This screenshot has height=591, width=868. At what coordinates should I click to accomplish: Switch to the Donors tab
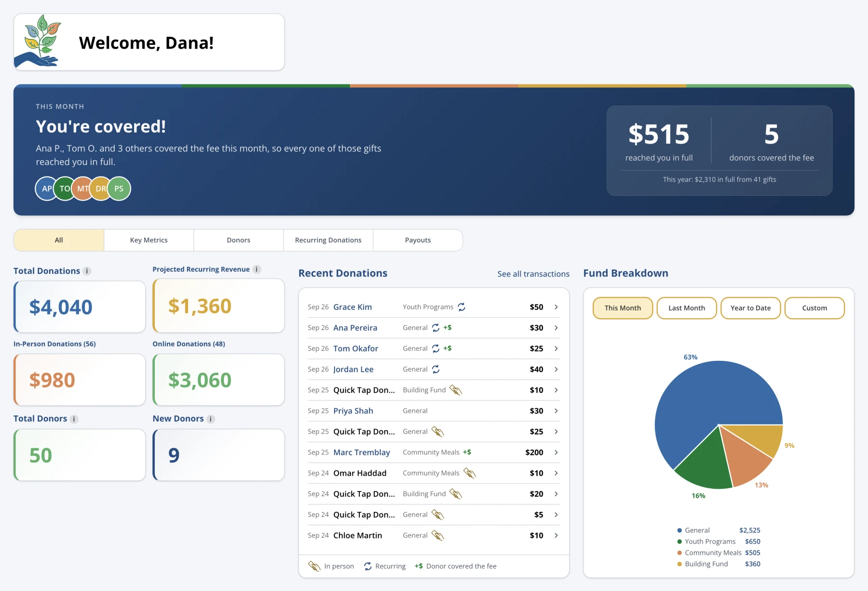[238, 240]
